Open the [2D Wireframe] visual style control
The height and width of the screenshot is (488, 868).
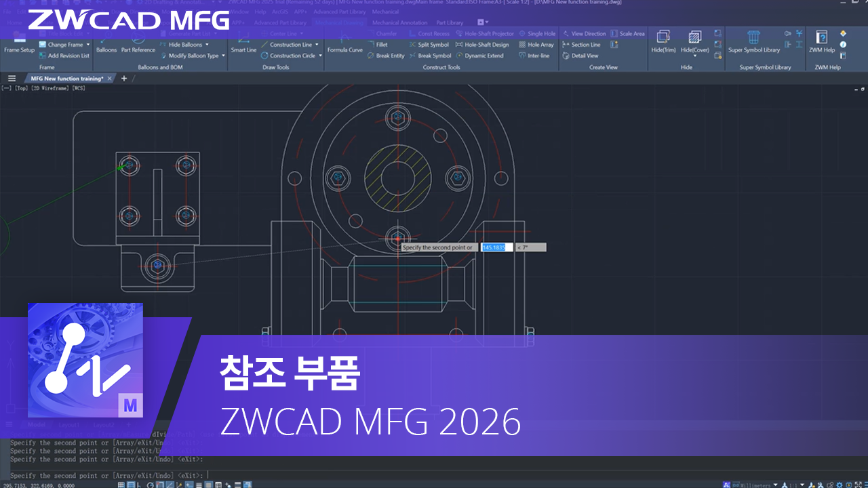(52, 88)
